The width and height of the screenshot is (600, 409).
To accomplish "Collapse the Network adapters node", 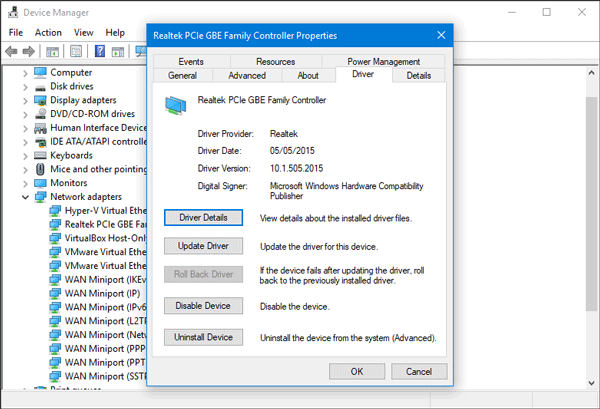I will tap(25, 197).
